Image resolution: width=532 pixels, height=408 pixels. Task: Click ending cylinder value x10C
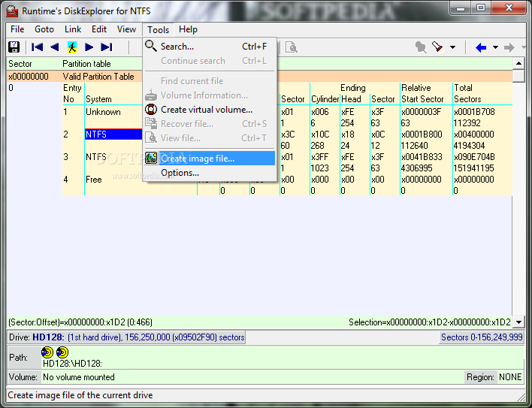320,134
